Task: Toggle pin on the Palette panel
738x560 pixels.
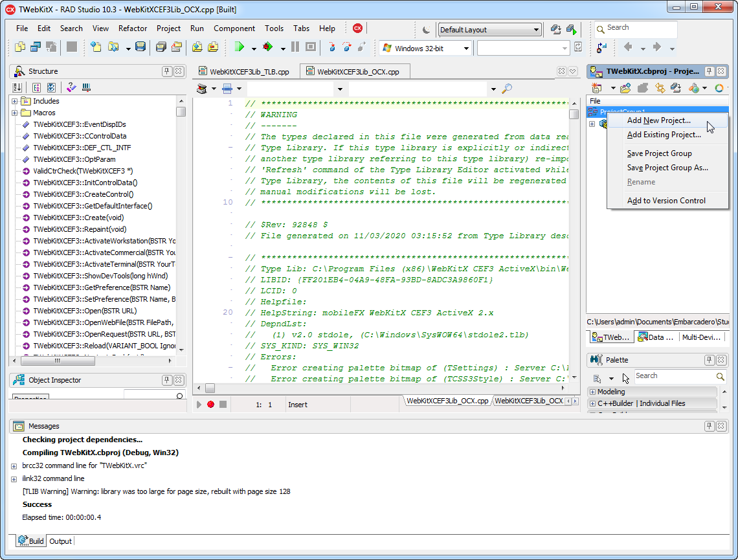Action: (x=710, y=360)
